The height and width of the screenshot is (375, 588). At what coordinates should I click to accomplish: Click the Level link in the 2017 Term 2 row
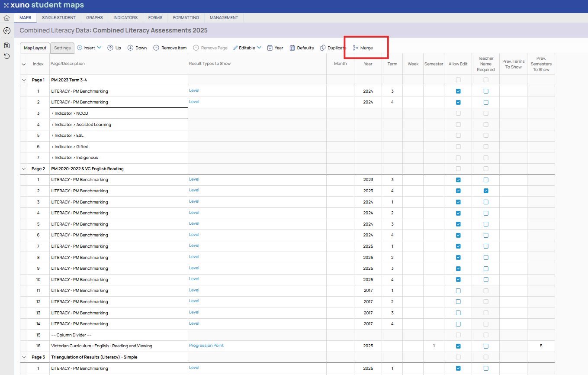click(194, 301)
